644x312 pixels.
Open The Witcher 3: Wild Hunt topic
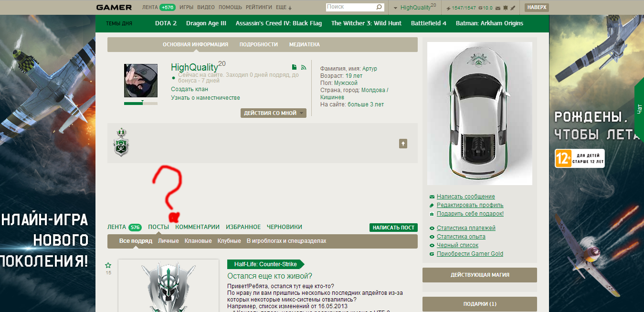tap(367, 23)
